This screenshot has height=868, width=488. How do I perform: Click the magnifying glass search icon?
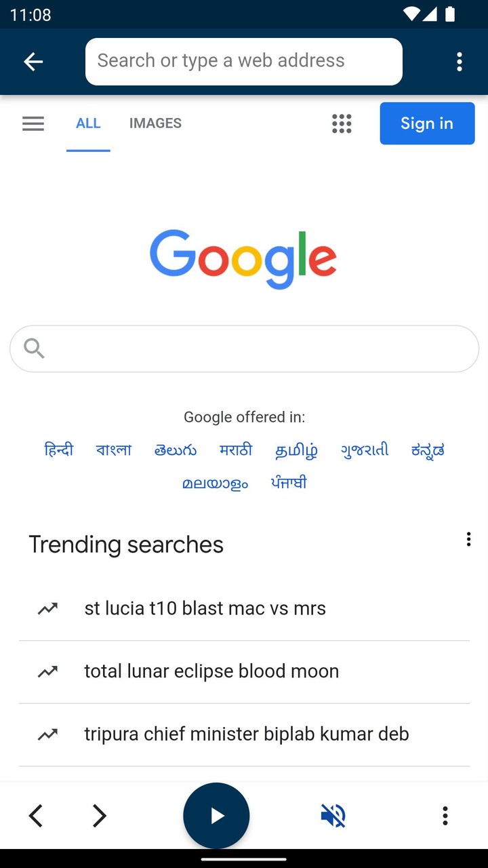click(x=34, y=349)
